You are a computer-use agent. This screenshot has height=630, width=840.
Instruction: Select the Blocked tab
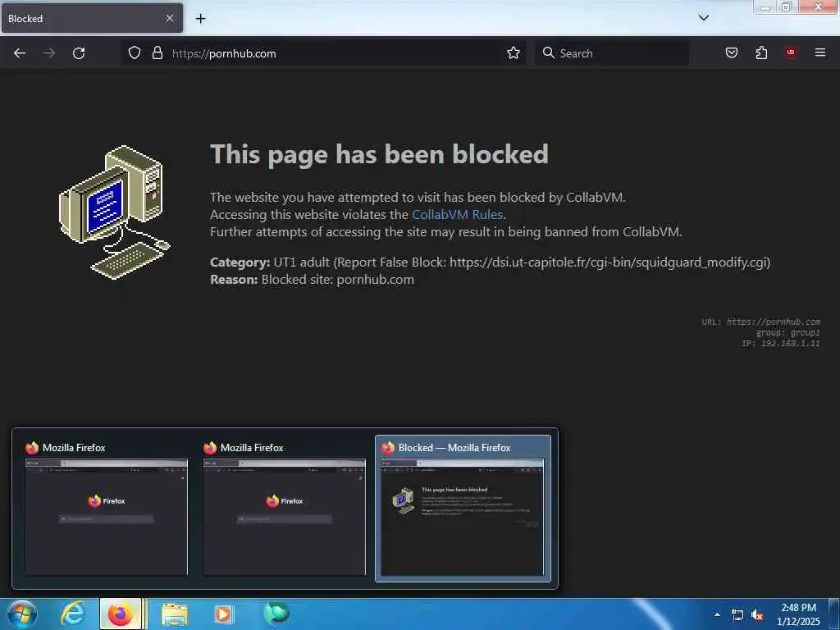click(92, 18)
